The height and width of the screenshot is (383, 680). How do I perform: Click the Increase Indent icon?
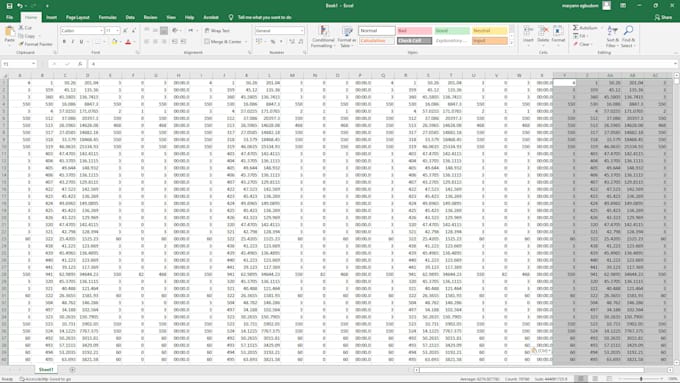click(x=183, y=42)
